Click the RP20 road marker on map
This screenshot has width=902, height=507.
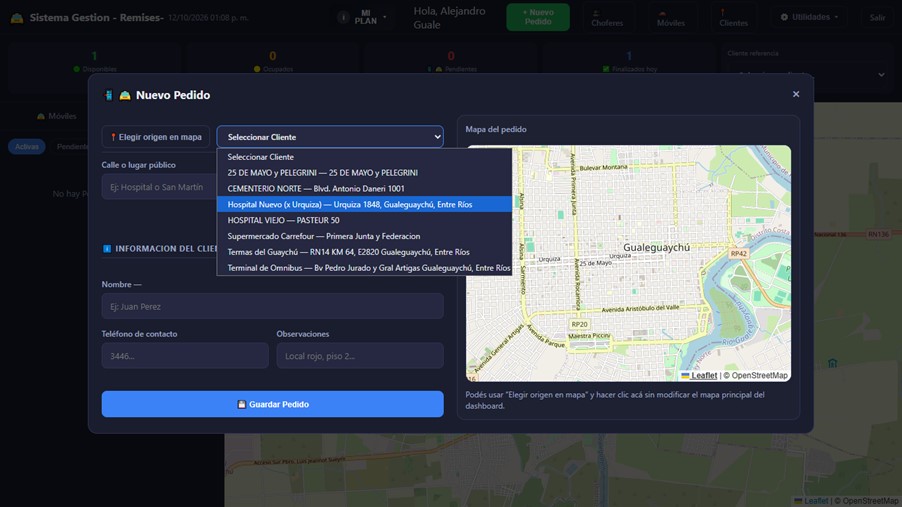coord(579,324)
